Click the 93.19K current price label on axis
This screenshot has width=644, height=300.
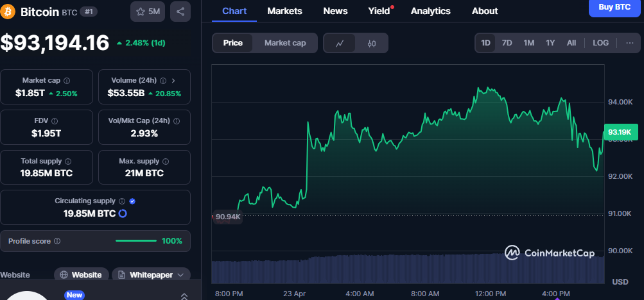click(x=621, y=132)
